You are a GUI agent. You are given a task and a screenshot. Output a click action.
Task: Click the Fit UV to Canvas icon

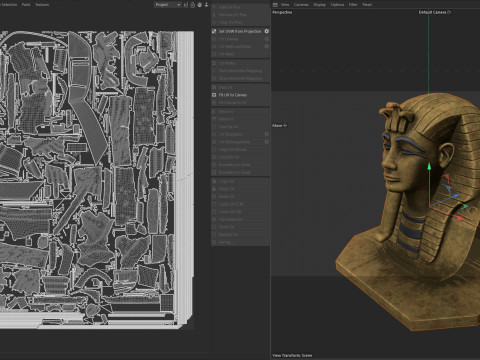click(x=214, y=95)
